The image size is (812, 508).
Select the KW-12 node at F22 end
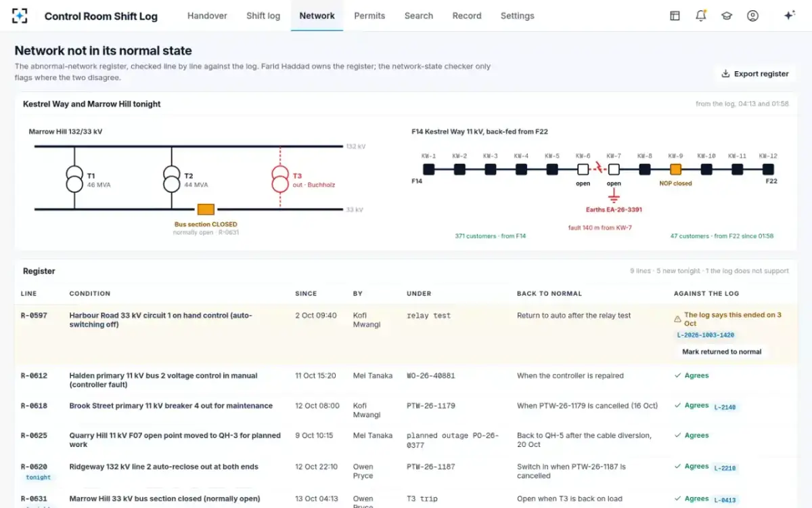[768, 169]
